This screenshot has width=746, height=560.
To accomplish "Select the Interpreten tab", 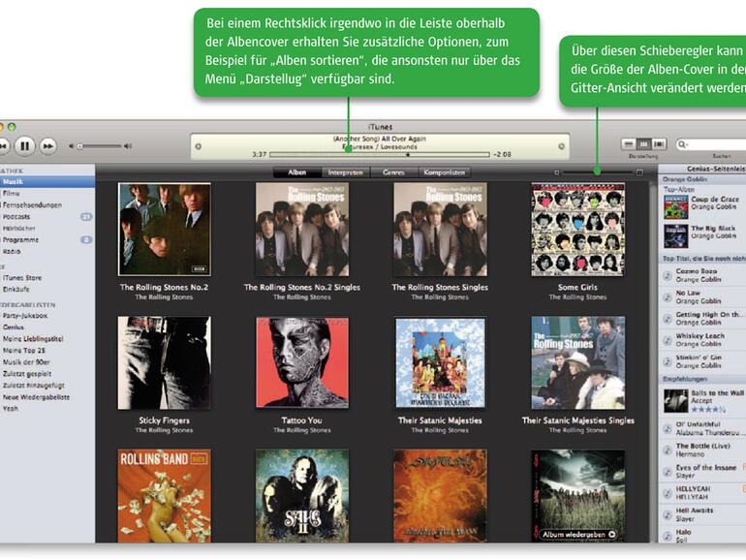I will click(x=346, y=172).
